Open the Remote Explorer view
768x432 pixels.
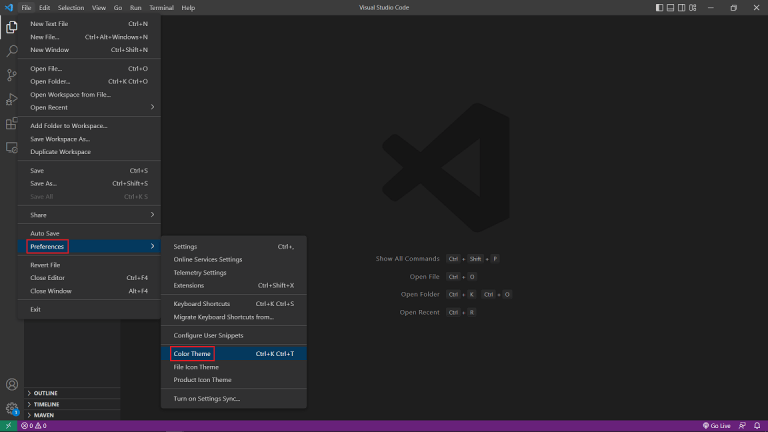pos(12,147)
